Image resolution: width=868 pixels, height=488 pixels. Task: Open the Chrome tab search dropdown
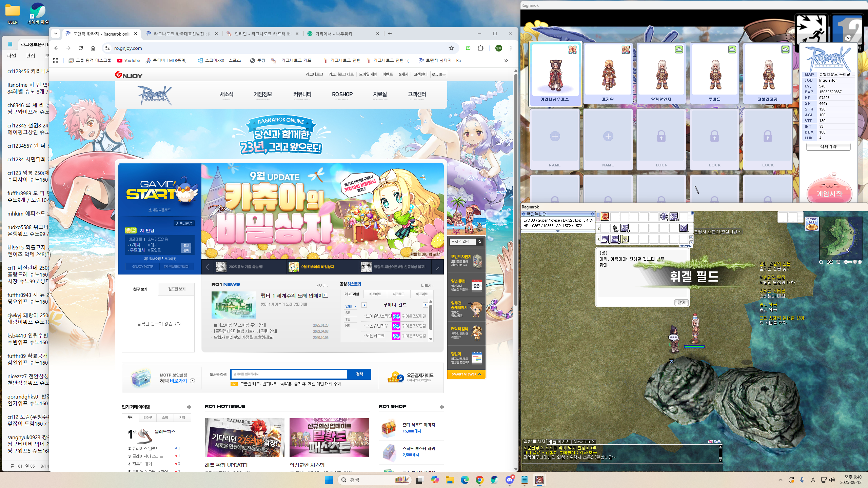pyautogui.click(x=56, y=34)
